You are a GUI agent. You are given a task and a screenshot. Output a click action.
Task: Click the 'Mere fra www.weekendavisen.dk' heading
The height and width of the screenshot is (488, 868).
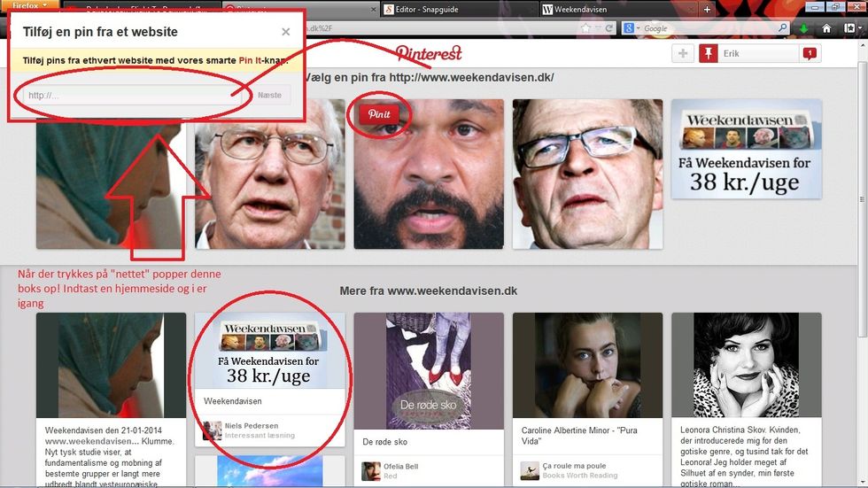click(429, 291)
